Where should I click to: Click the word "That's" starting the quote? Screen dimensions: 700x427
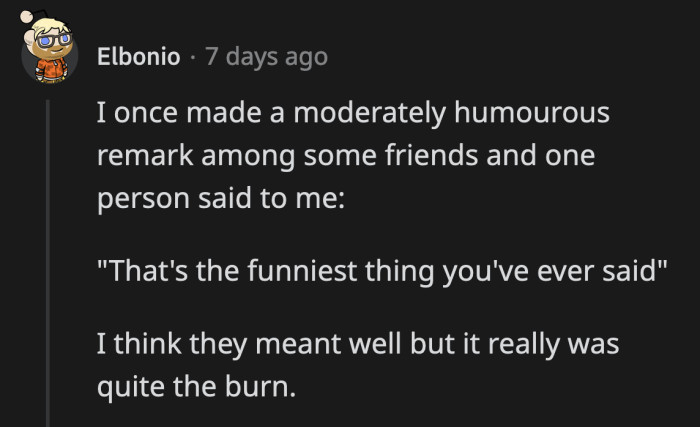[138, 273]
